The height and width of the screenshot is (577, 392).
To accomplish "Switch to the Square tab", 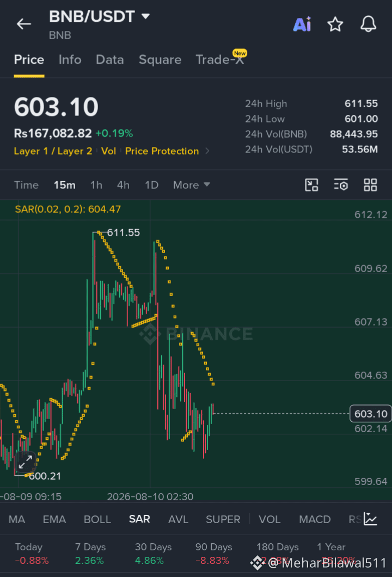I will (160, 60).
